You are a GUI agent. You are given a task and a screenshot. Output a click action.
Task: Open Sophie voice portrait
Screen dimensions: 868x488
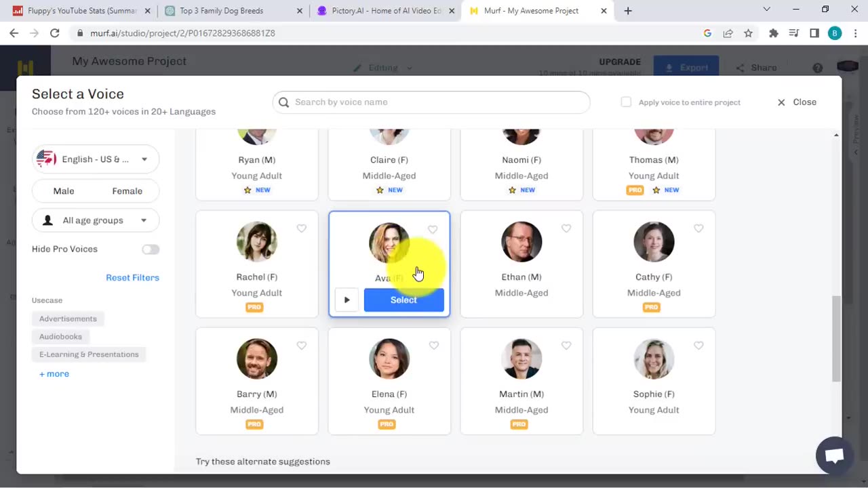click(654, 359)
